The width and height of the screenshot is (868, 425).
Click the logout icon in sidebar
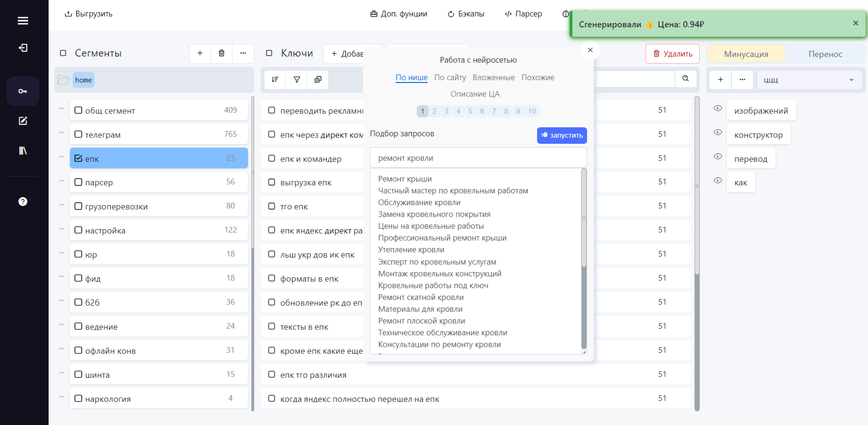point(23,48)
